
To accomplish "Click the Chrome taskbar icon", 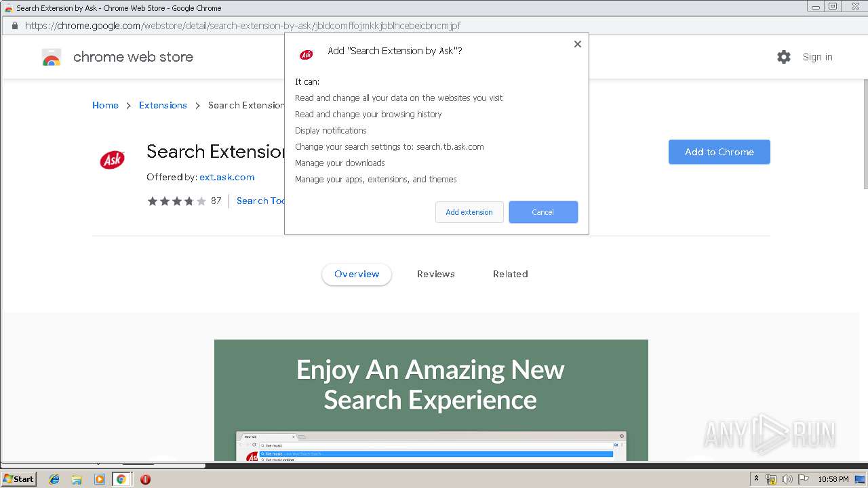I will coord(121,479).
